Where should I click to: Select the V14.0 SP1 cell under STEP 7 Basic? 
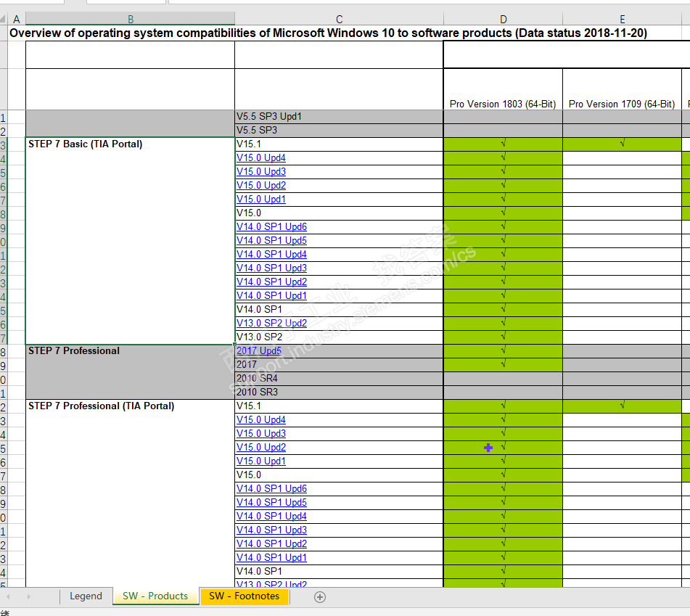339,309
